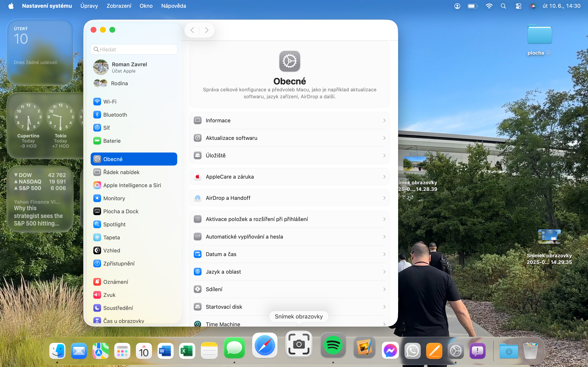Open the Spotlight settings pane
The image size is (588, 367).
coord(114,224)
